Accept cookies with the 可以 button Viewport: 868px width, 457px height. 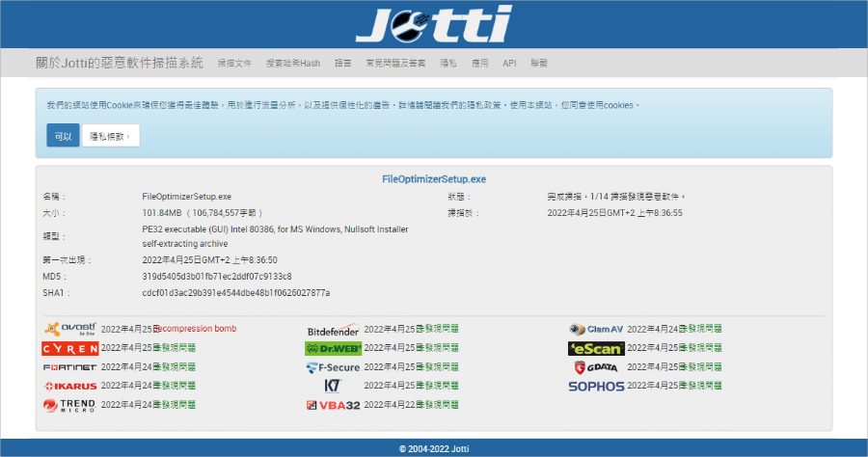(63, 136)
